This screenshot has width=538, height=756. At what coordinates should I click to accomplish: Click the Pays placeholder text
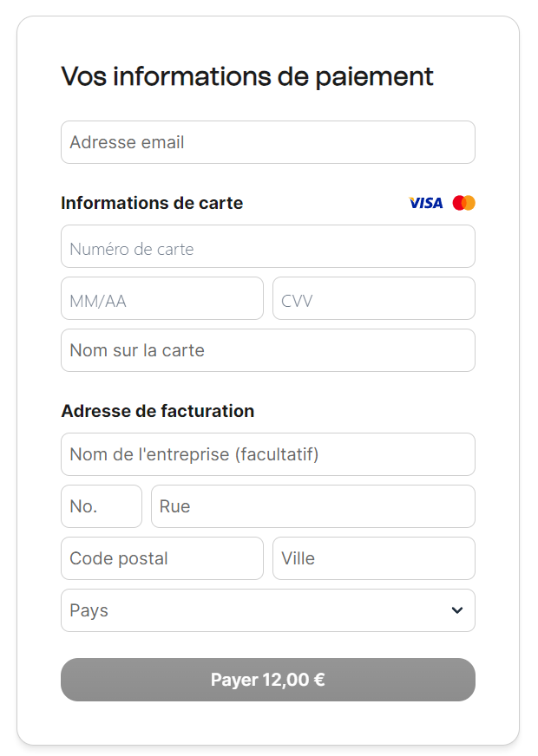89,610
